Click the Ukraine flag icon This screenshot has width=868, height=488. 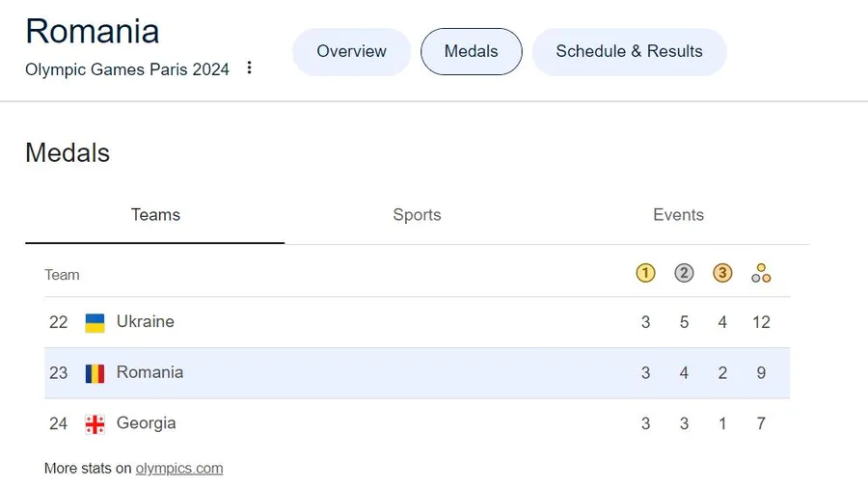click(x=95, y=322)
